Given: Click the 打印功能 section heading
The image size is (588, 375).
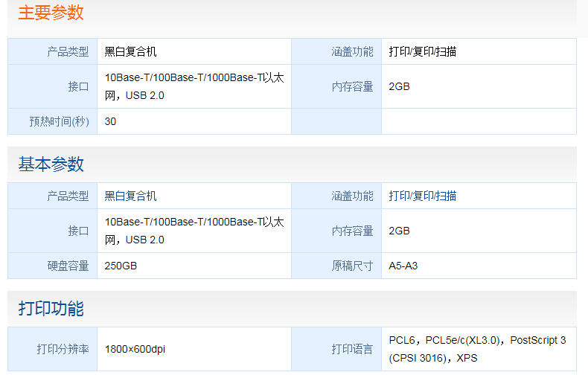Looking at the screenshot, I should click(x=51, y=308).
